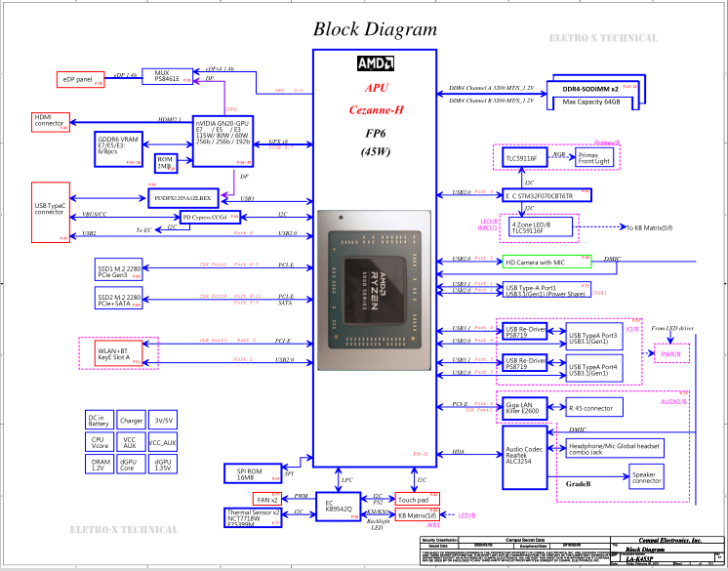Click the "PI3DPX1205A1ZLBEX" block
This screenshot has width=728, height=571.
pos(182,198)
